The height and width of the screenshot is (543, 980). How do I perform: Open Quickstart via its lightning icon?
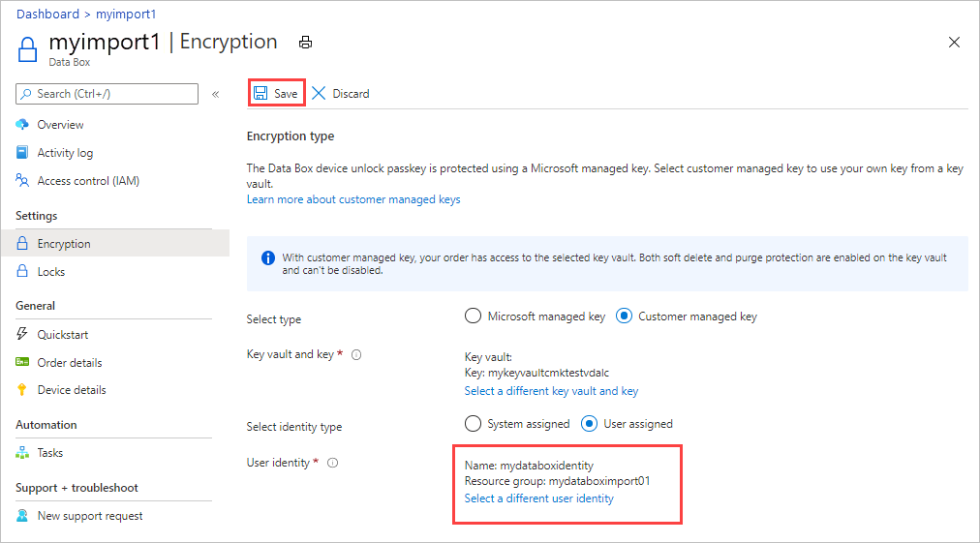(x=22, y=334)
